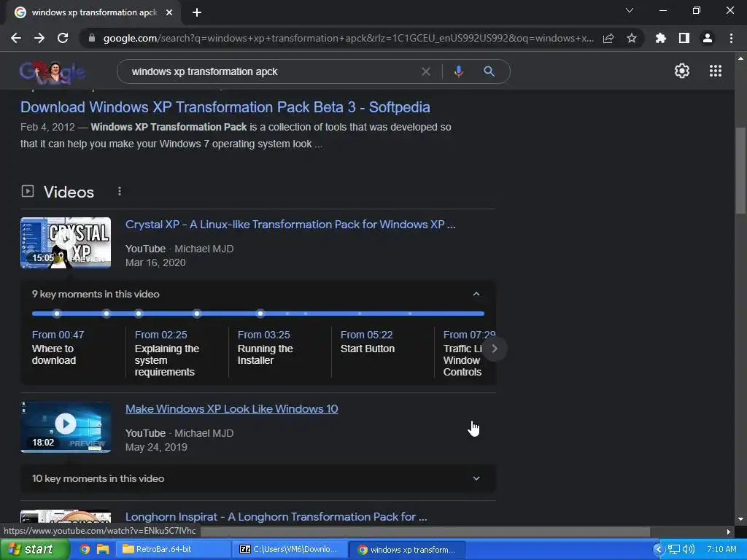The width and height of the screenshot is (747, 560).
Task: Search by voice microphone icon
Action: [x=458, y=71]
